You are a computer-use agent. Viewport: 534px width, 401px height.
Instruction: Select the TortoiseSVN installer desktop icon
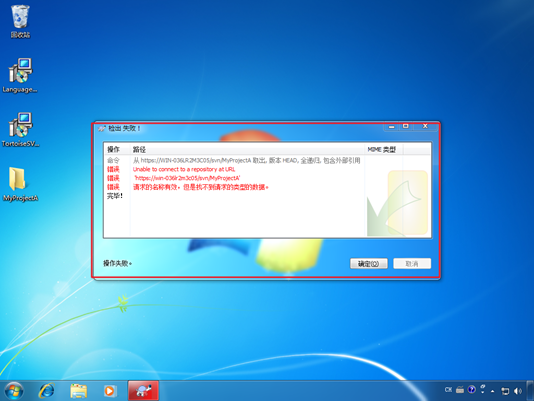pos(20,129)
